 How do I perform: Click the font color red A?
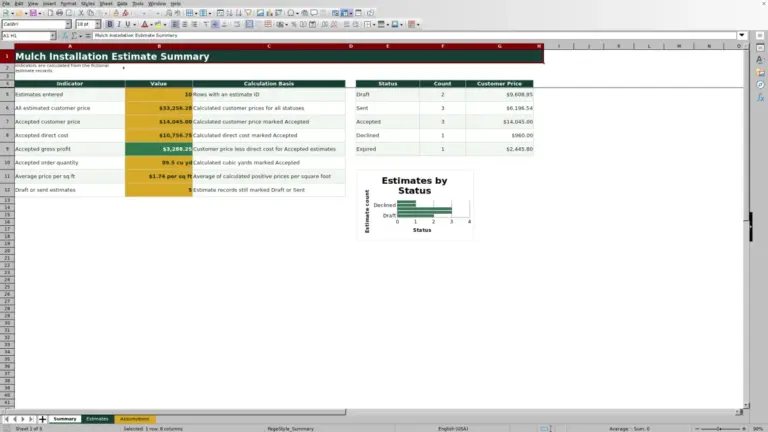tap(144, 24)
